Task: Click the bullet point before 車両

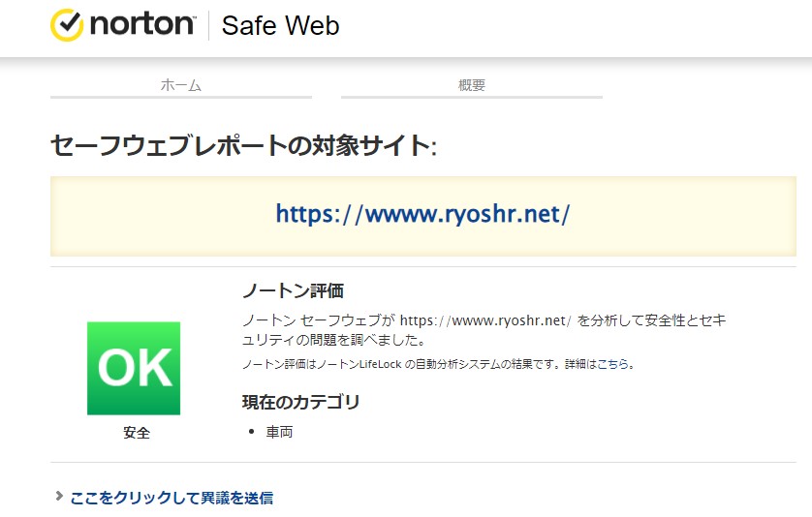Action: tap(252, 431)
